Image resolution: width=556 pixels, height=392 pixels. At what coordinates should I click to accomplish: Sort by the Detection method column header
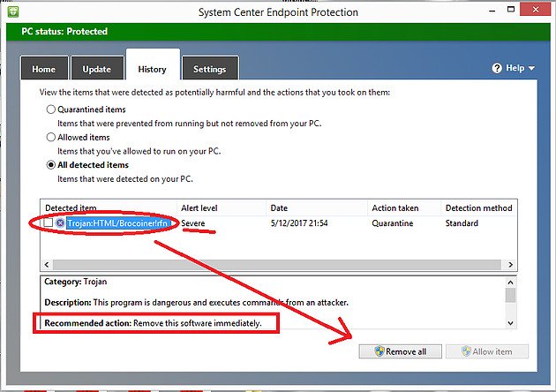pos(478,207)
